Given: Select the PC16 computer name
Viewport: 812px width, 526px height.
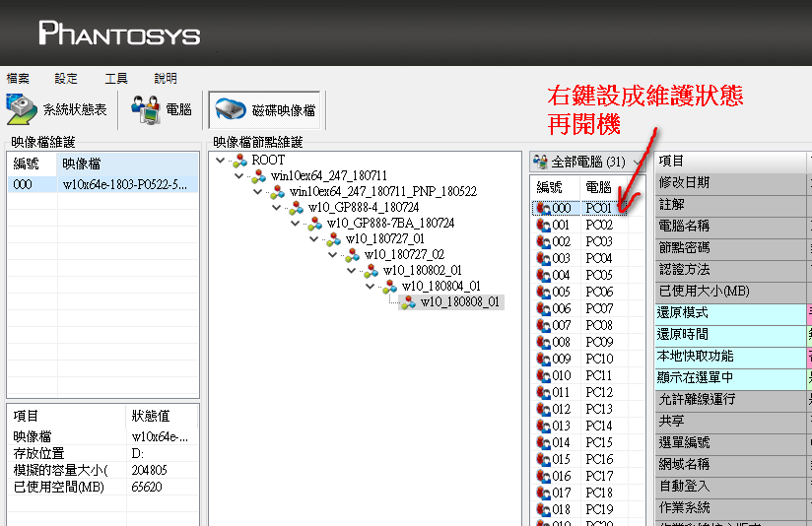Looking at the screenshot, I should tap(599, 459).
